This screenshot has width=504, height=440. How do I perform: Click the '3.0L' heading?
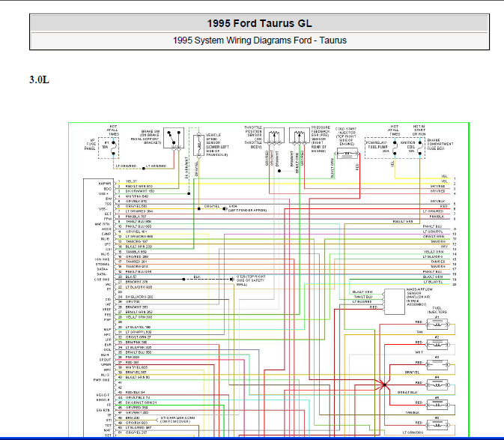click(x=39, y=79)
